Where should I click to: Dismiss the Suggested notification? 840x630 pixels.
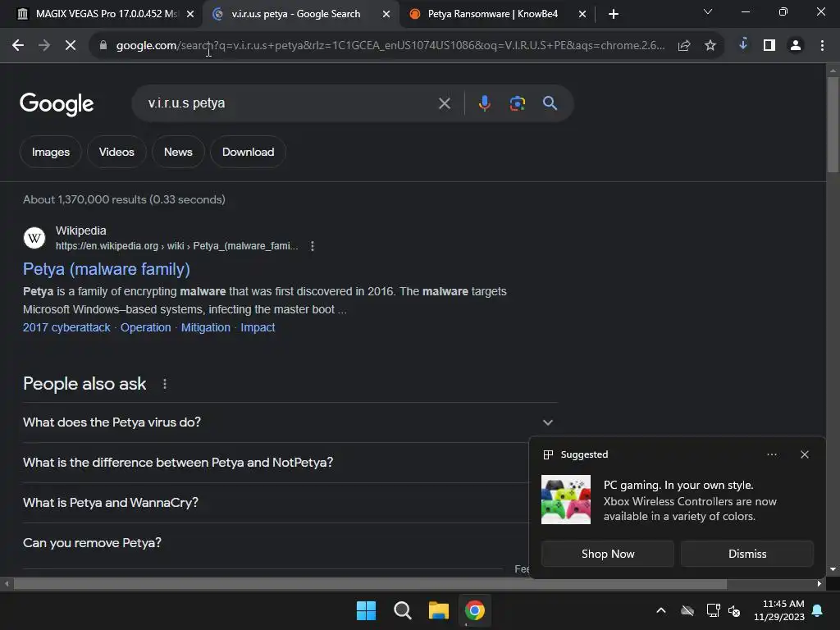[x=747, y=554]
